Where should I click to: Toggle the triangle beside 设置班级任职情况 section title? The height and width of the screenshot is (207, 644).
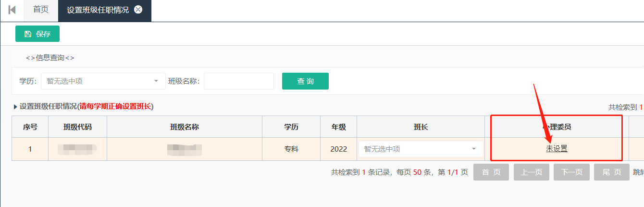click(x=15, y=107)
